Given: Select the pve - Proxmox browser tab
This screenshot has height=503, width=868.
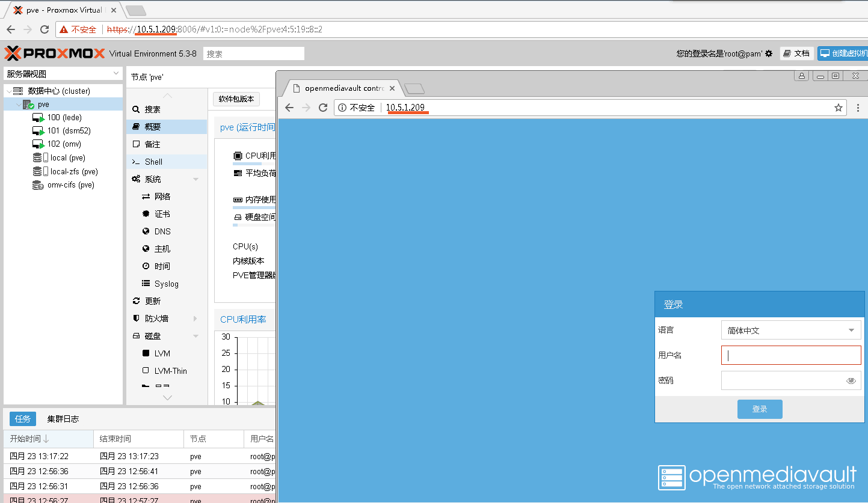Looking at the screenshot, I should (64, 10).
